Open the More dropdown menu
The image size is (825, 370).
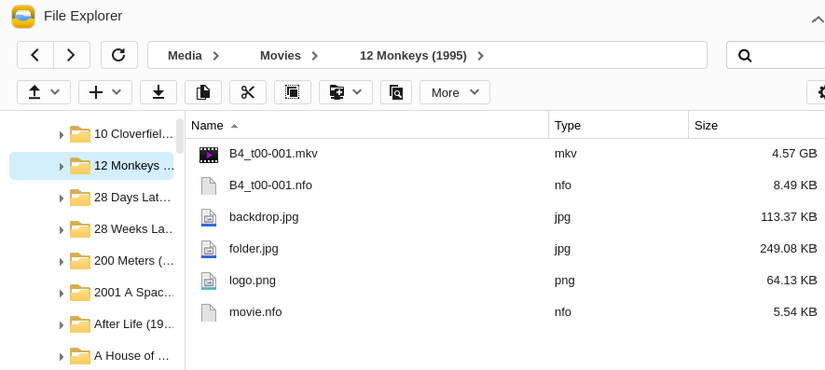point(455,93)
